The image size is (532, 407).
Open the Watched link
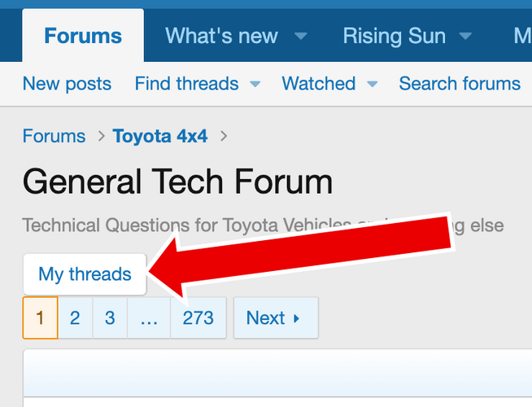[x=318, y=84]
